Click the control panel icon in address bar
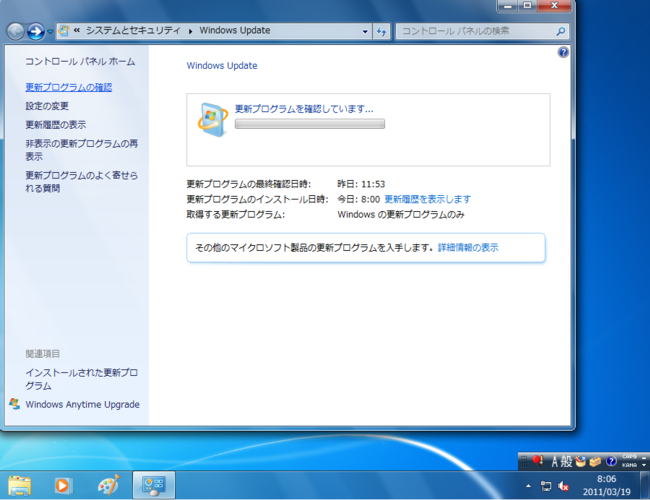This screenshot has height=500, width=650. tap(64, 31)
